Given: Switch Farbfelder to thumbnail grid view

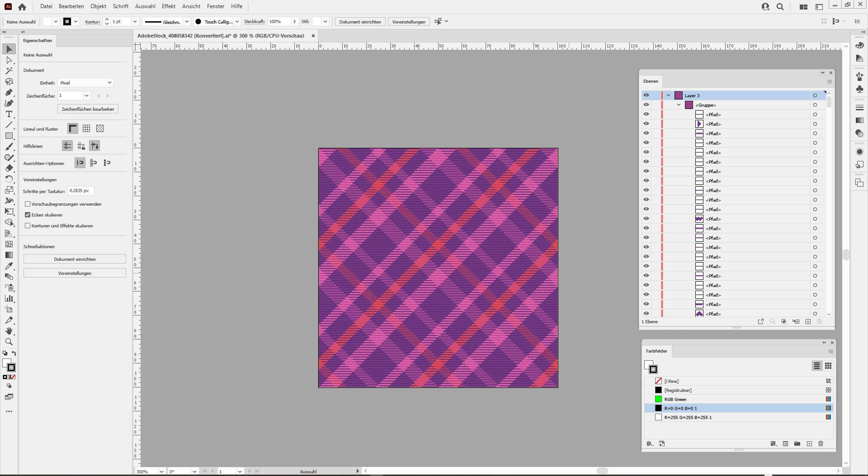Looking at the screenshot, I should click(x=828, y=366).
